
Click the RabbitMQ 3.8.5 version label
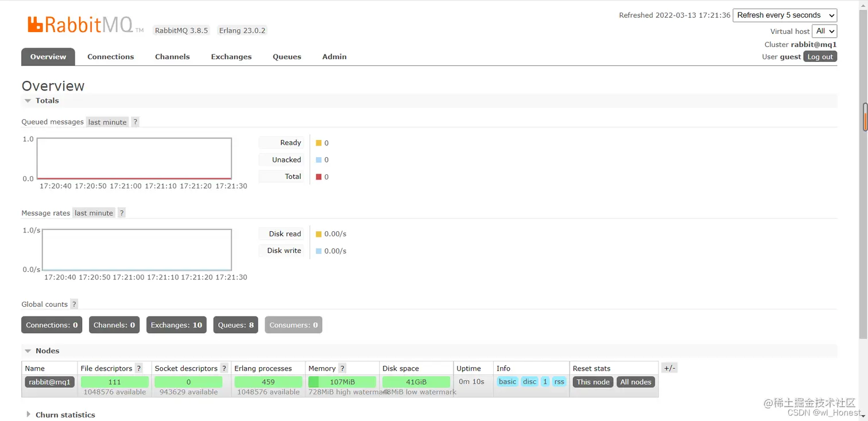pos(181,30)
